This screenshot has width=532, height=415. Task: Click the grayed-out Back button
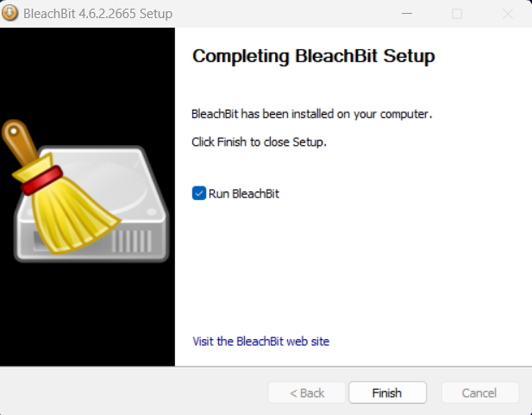pyautogui.click(x=307, y=393)
